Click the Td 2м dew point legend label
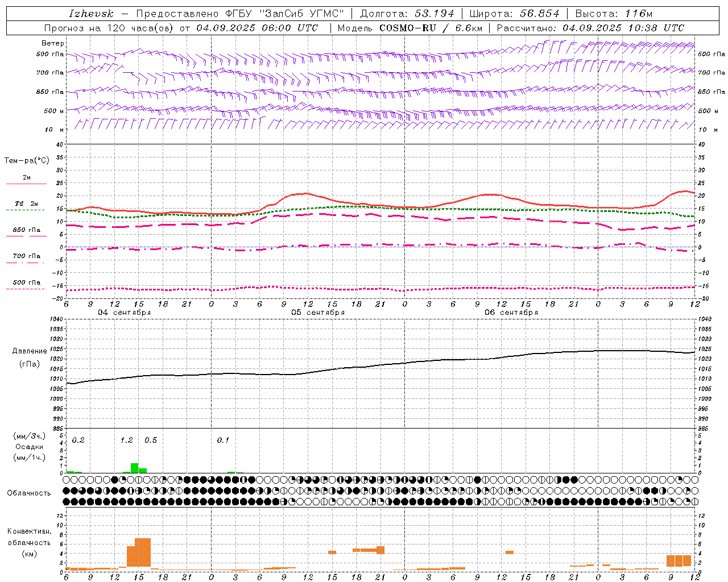The width and height of the screenshot is (728, 582). tap(26, 203)
